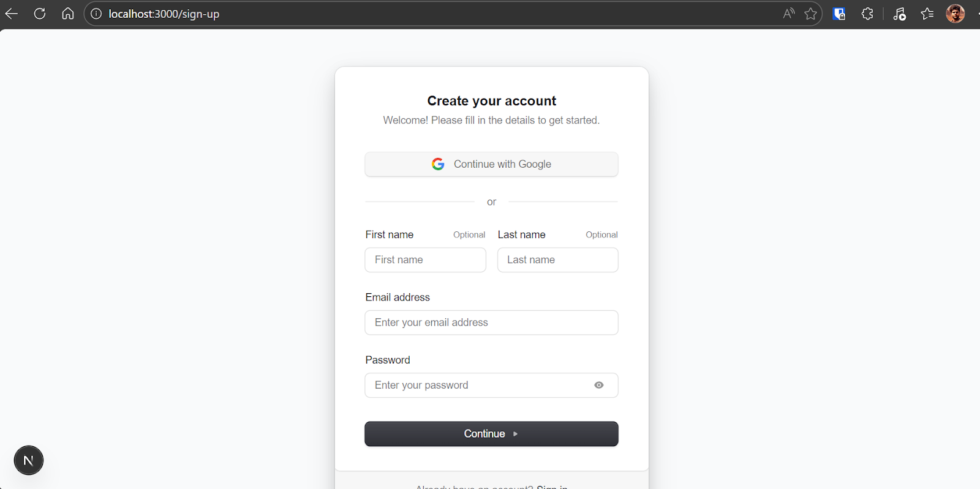The image size is (980, 489).
Task: Open the Favorites list
Action: 927,13
